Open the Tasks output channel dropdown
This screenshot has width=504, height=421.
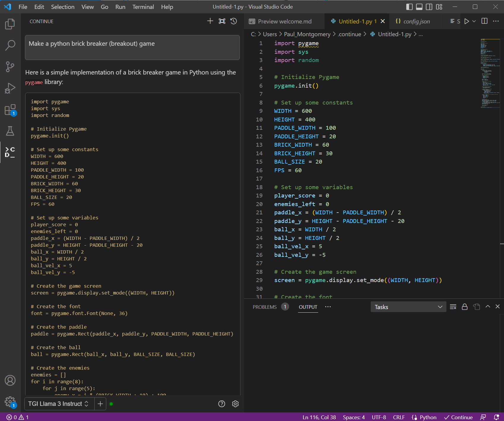pyautogui.click(x=408, y=307)
